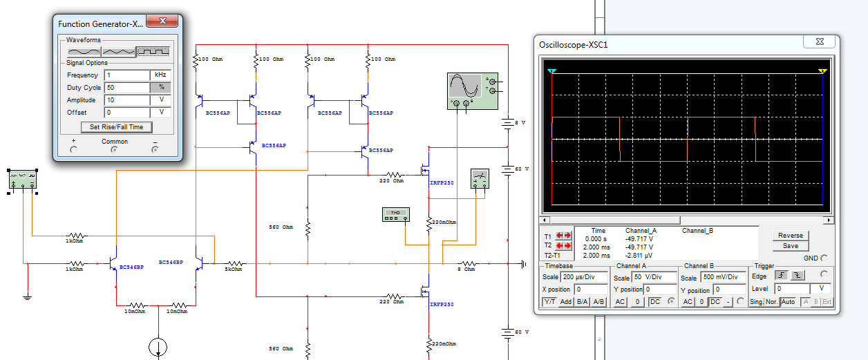868x360 pixels.
Task: Click the Frequency value field
Action: (x=127, y=75)
